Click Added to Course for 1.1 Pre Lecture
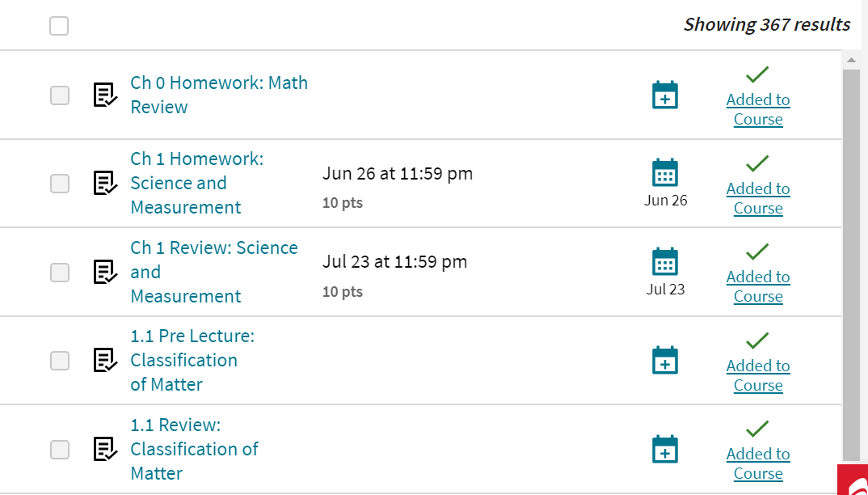The height and width of the screenshot is (495, 868). pyautogui.click(x=758, y=375)
